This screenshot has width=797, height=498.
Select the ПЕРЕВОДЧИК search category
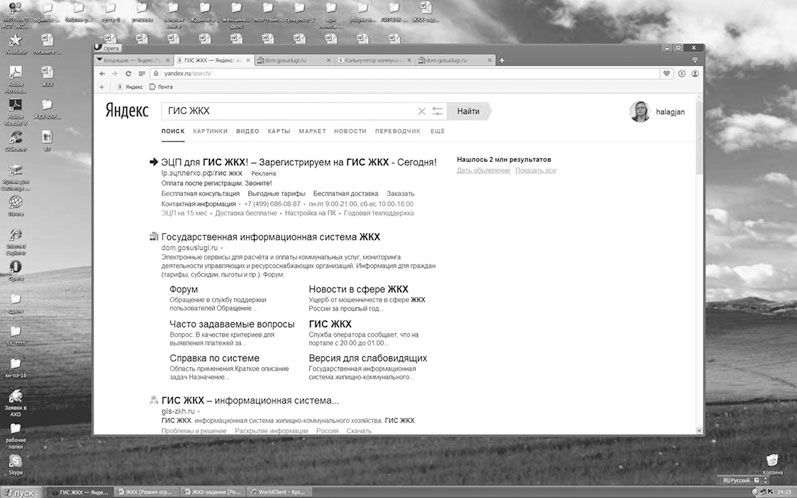397,131
